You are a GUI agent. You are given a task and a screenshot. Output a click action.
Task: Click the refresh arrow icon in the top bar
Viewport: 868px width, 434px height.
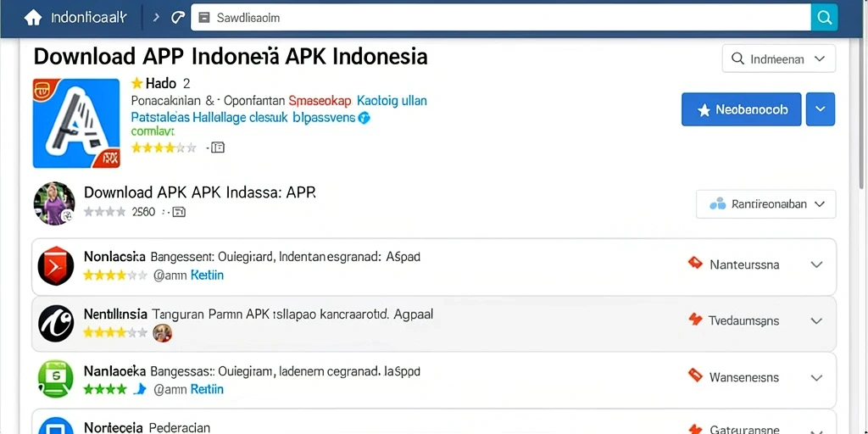click(177, 18)
